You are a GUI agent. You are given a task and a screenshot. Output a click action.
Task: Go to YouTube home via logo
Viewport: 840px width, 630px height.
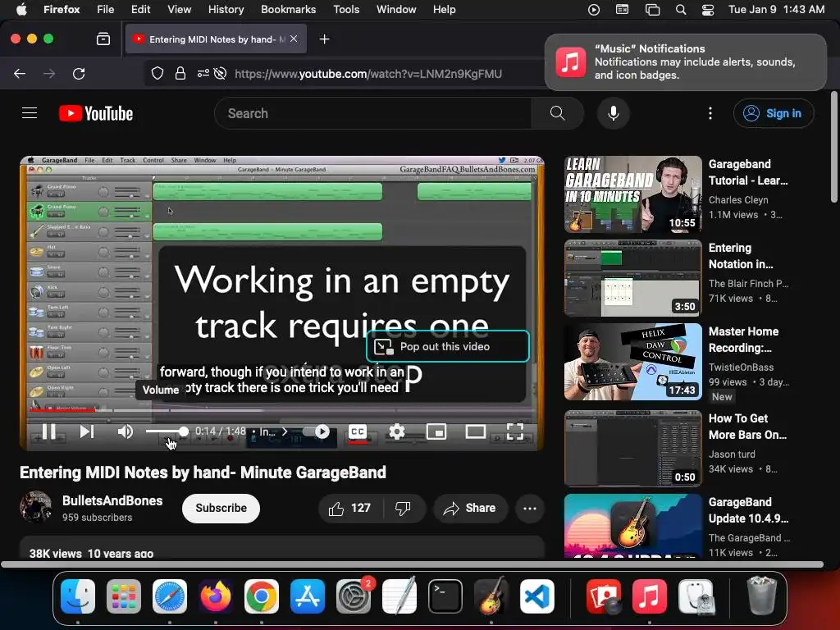click(96, 113)
